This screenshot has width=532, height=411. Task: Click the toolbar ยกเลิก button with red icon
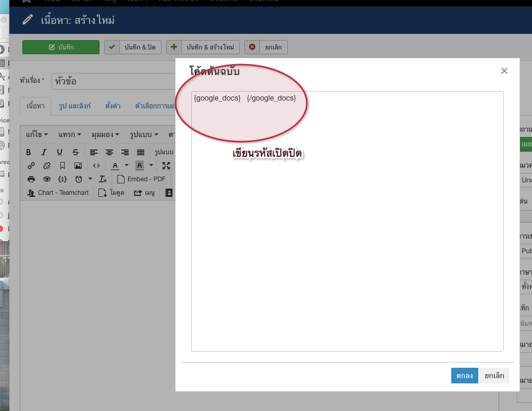[x=266, y=47]
